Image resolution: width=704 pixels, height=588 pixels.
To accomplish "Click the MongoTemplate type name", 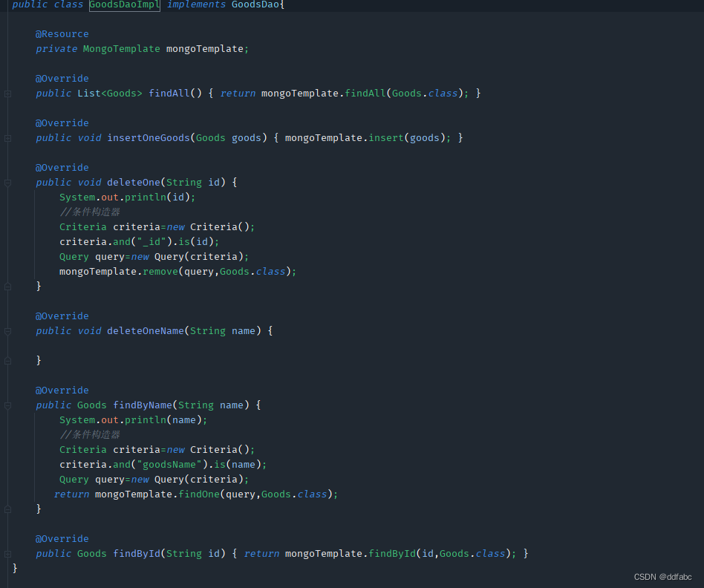I will pyautogui.click(x=121, y=48).
